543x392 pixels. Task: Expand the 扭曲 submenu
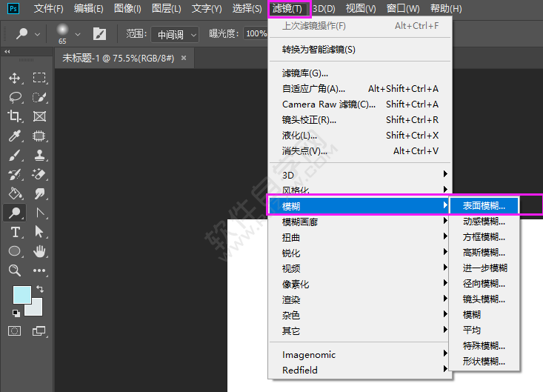(359, 238)
